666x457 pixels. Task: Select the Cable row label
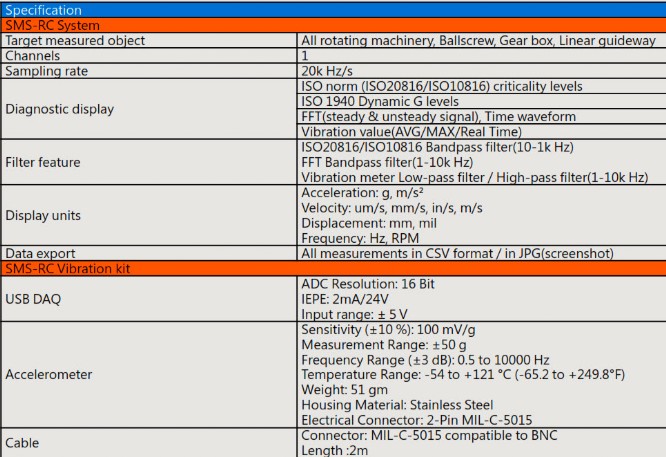(x=22, y=443)
